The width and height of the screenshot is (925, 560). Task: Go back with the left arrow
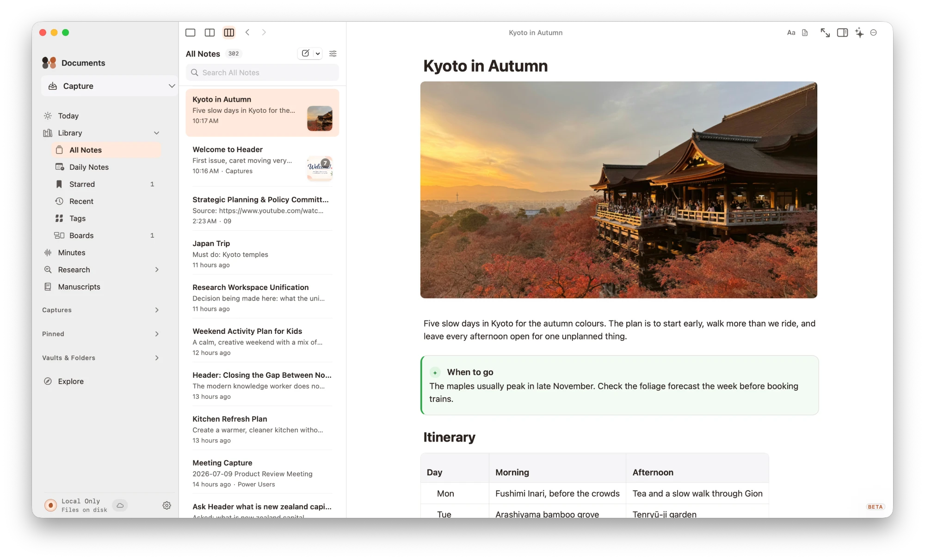click(247, 32)
